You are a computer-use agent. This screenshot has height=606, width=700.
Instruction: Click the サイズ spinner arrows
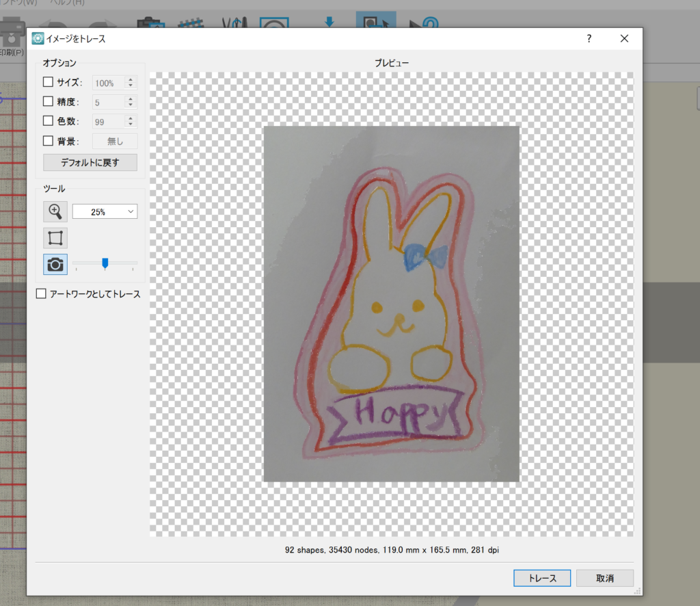[x=131, y=83]
